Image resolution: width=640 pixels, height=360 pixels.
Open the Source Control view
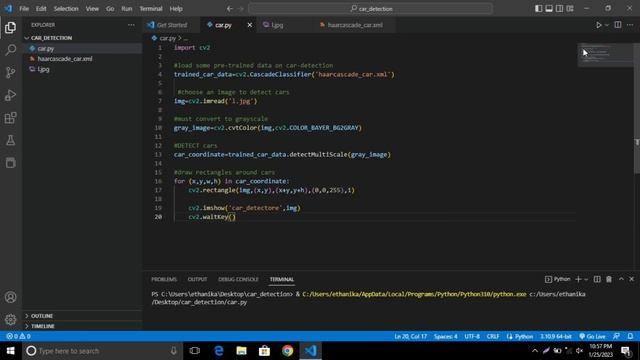11,72
